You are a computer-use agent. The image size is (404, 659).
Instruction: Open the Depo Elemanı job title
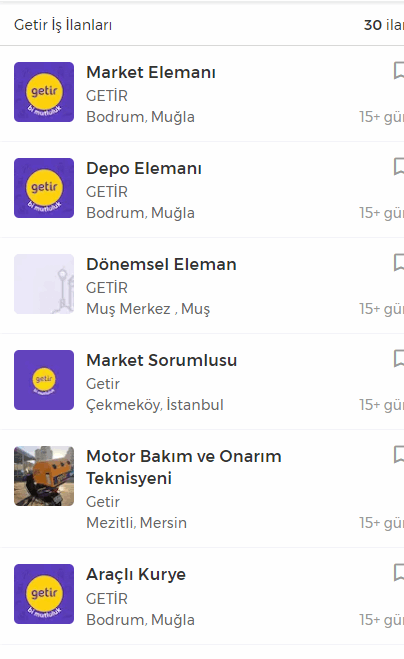(144, 169)
